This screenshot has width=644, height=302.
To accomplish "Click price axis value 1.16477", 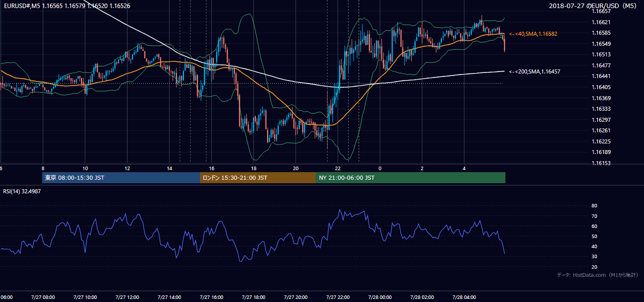I will [x=601, y=65].
